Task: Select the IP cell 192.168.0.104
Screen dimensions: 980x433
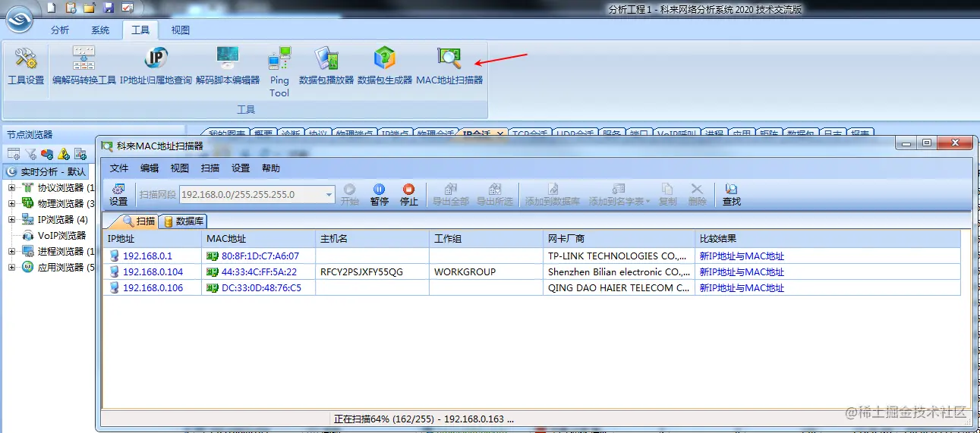Action: click(153, 272)
